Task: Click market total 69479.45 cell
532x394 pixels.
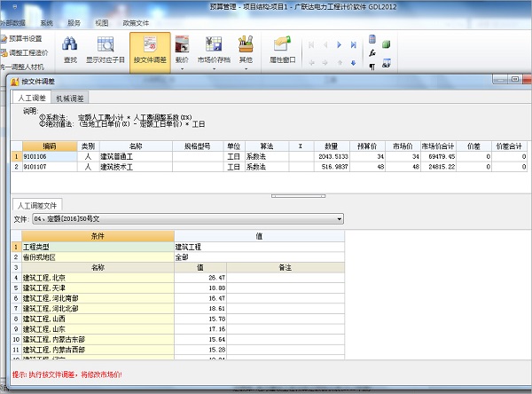Action: point(438,156)
